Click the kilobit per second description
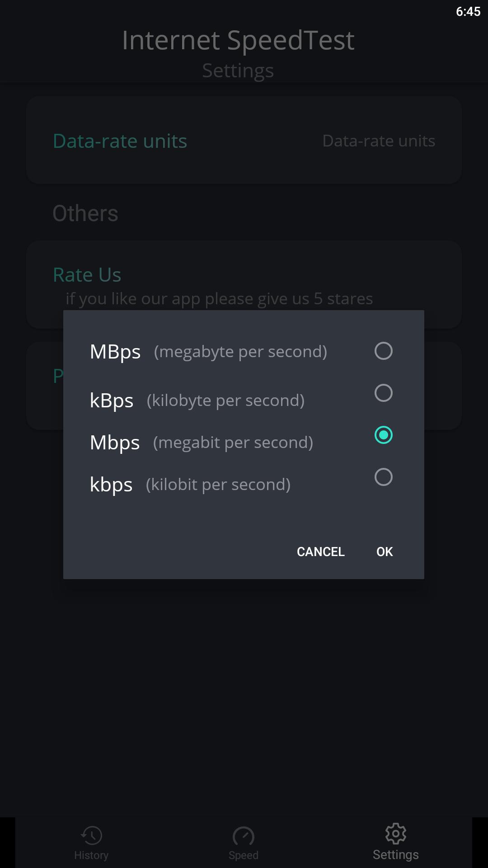Screen dimensions: 488x868 click(x=218, y=485)
